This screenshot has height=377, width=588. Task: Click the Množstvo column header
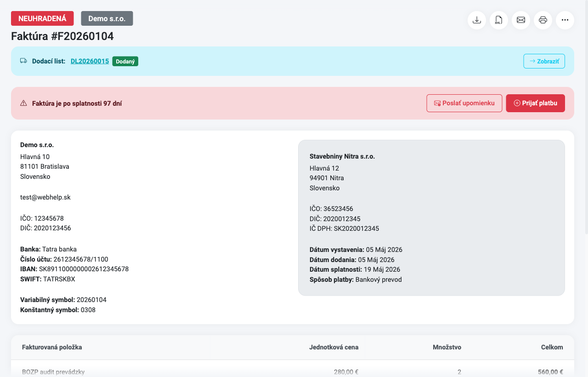click(447, 347)
